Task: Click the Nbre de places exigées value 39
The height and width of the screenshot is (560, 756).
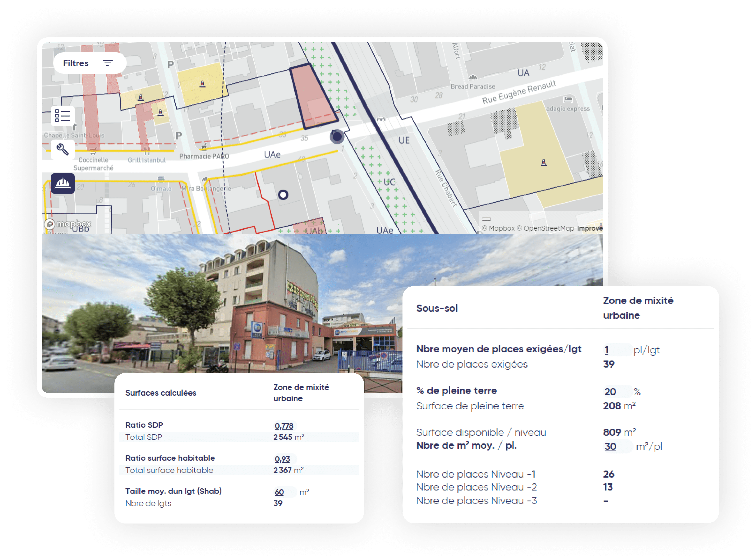Action: [609, 364]
